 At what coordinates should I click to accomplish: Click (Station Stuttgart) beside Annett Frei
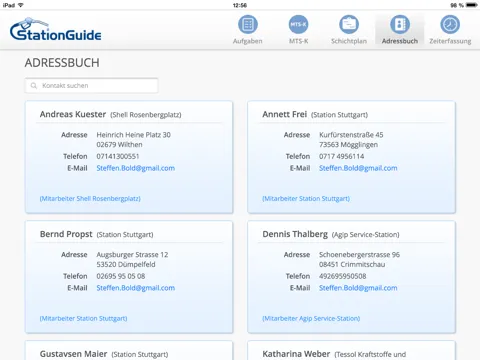339,115
